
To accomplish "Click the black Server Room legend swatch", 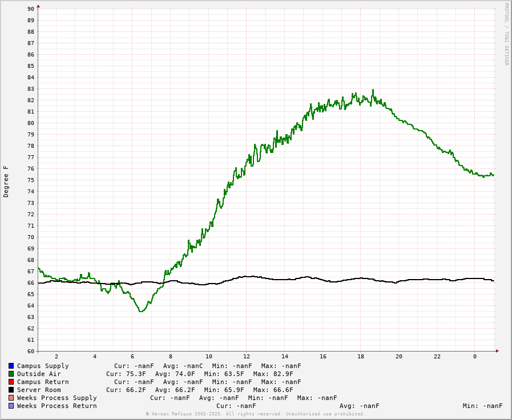I will click(x=11, y=390).
